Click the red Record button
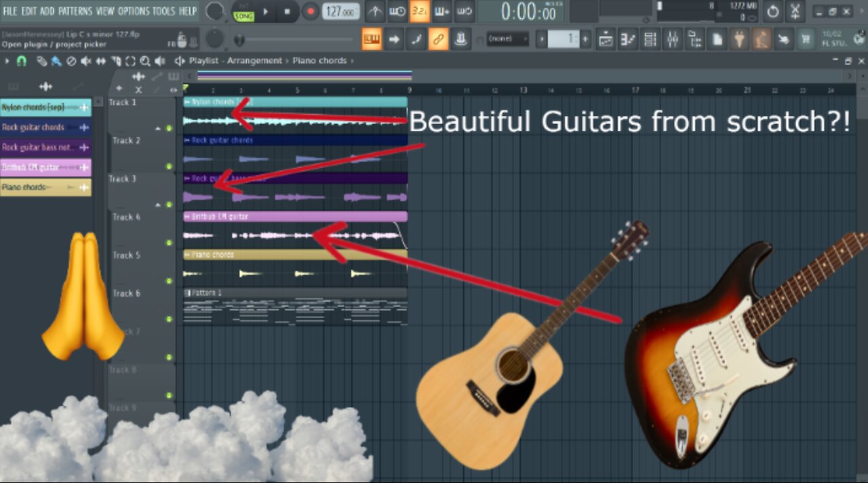The width and height of the screenshot is (868, 483). pos(311,12)
